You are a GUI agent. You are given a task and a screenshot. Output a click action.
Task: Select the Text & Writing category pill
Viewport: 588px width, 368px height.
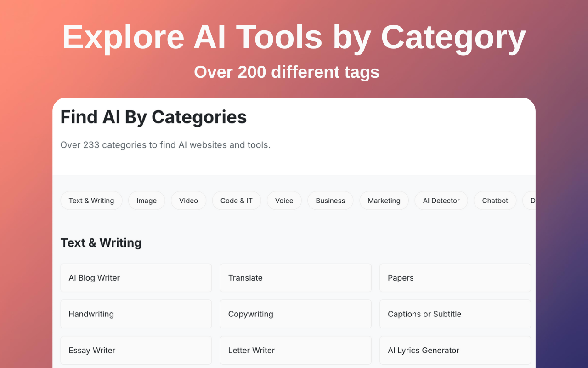click(x=91, y=201)
